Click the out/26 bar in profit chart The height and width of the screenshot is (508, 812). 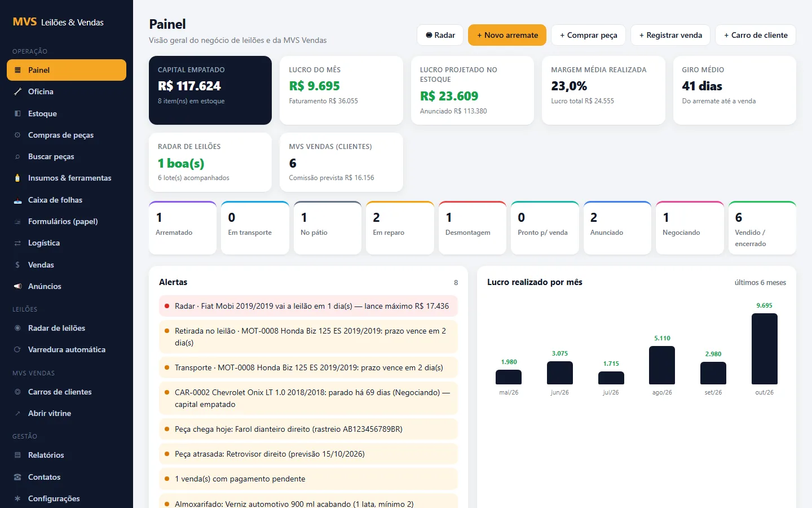coord(765,349)
